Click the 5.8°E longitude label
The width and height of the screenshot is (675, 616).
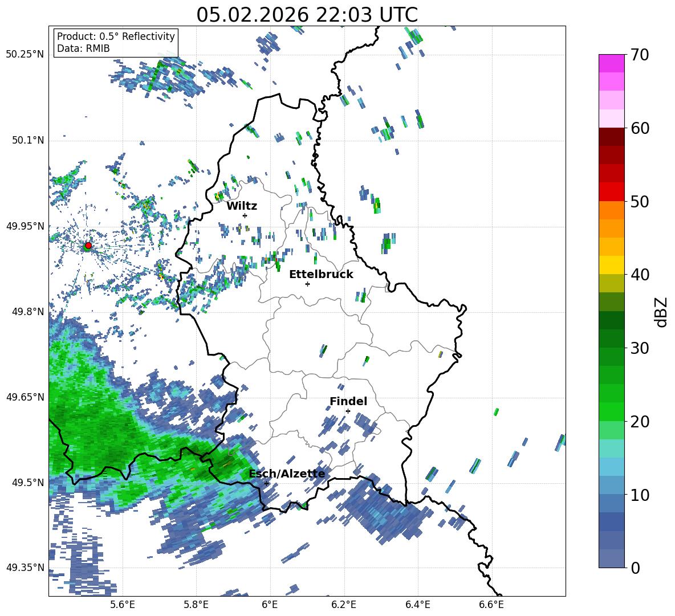tap(196, 605)
